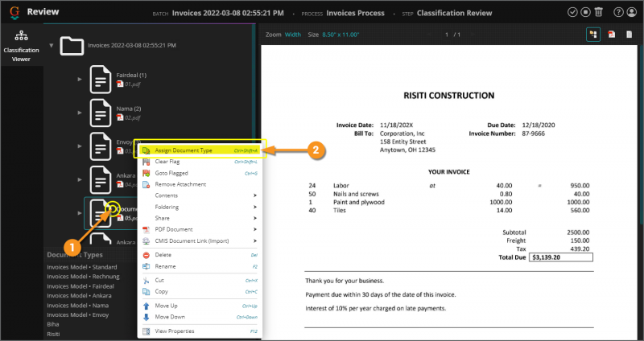Open the Contents submenu arrow
The height and width of the screenshot is (341, 644).
(x=255, y=195)
